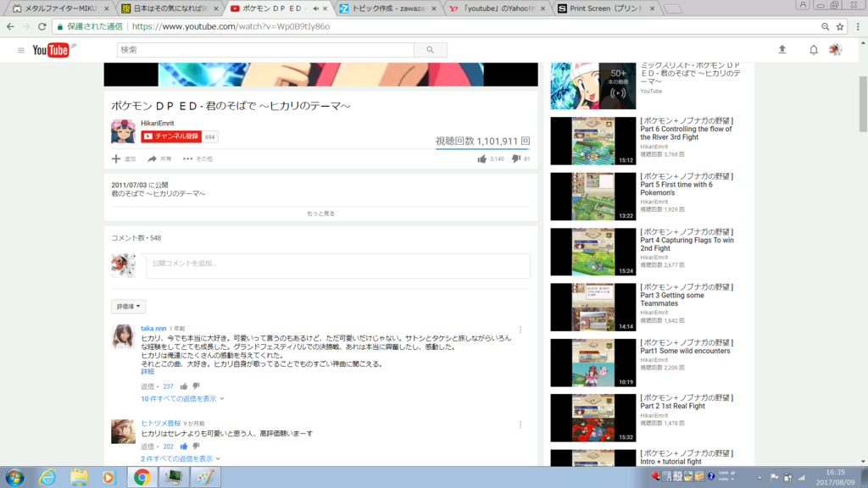The width and height of the screenshot is (868, 488).
Task: Open the Part 5 First time video thumbnail
Action: (593, 197)
